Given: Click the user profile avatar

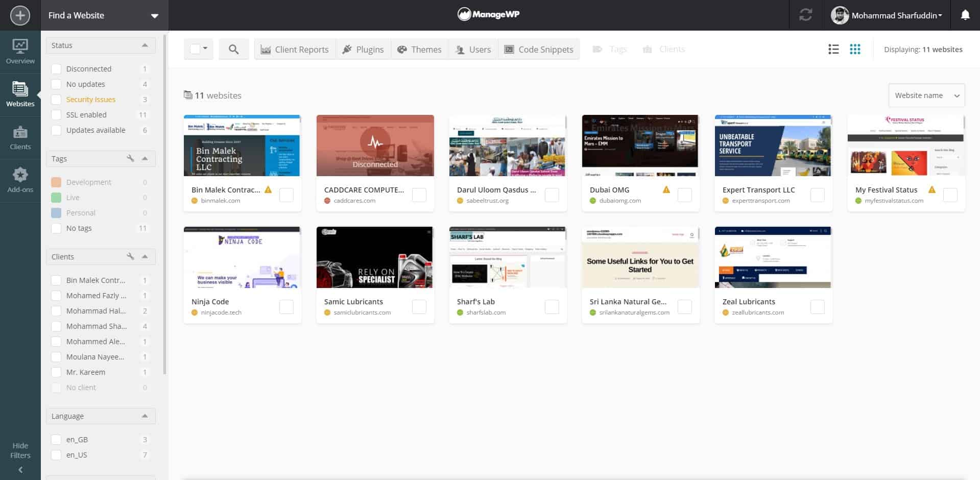Looking at the screenshot, I should (x=840, y=15).
